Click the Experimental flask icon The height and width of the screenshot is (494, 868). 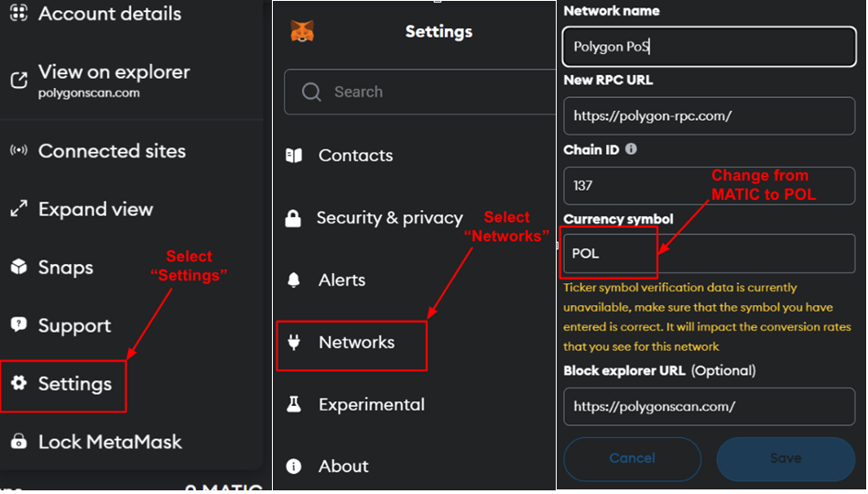pyautogui.click(x=294, y=404)
